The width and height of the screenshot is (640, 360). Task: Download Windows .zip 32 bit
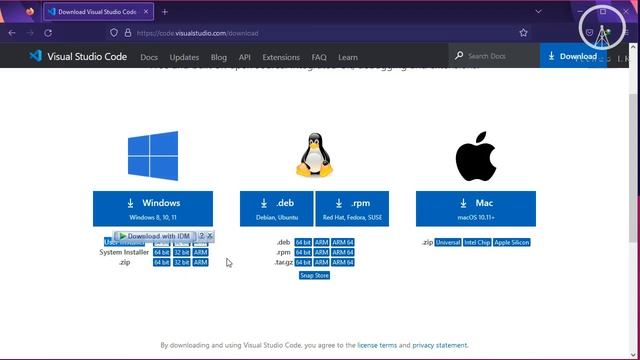click(182, 262)
